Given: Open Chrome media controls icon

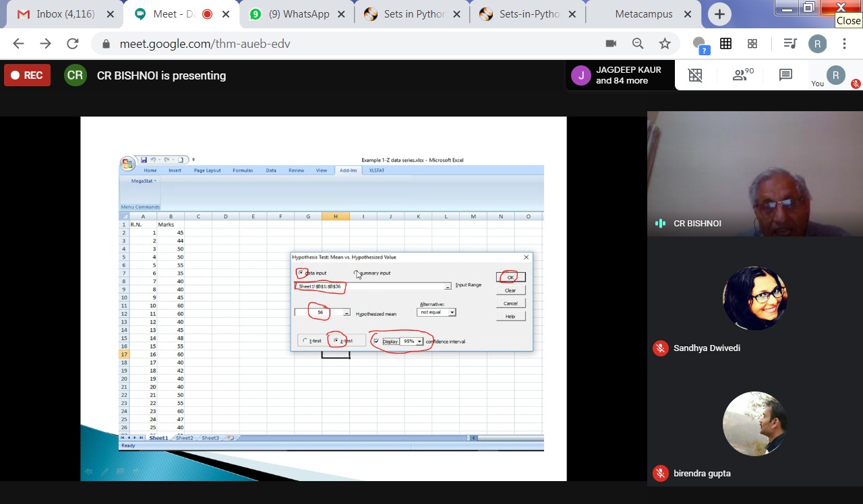Looking at the screenshot, I should pyautogui.click(x=790, y=44).
